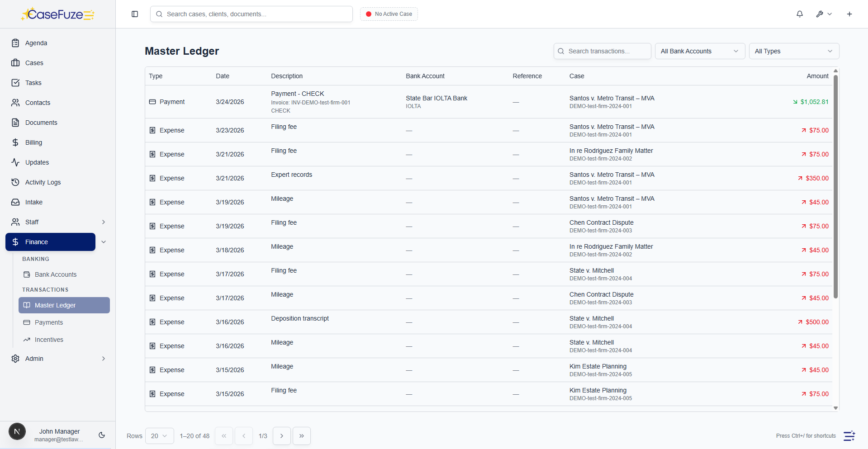Open Bank Accounts under Banking

pos(55,274)
